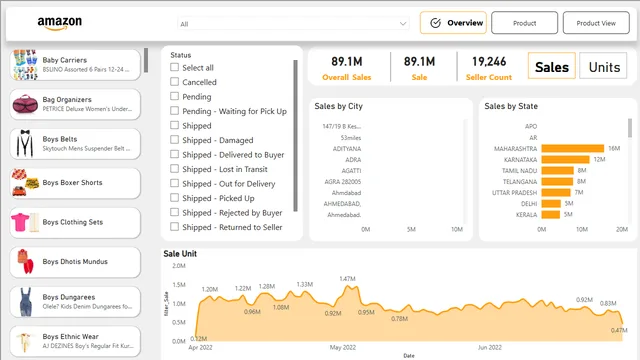
Task: Check the Pending status box
Action: tap(174, 96)
